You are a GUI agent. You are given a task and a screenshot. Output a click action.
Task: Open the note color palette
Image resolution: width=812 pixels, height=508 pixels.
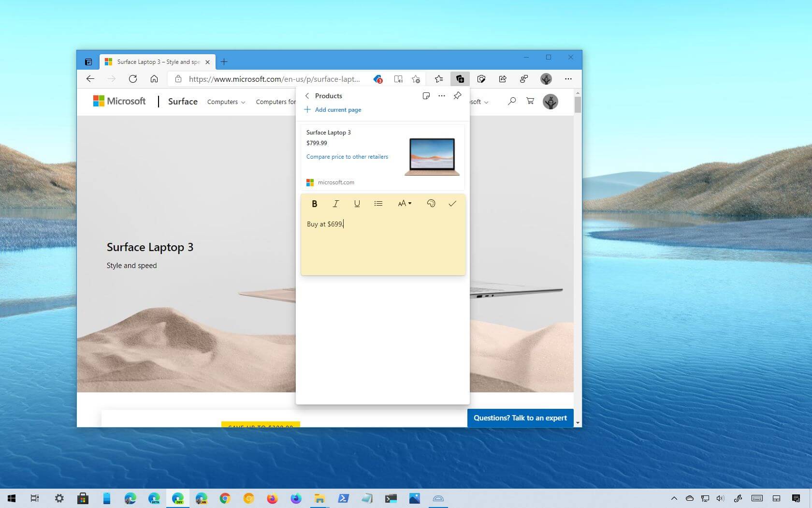(431, 204)
